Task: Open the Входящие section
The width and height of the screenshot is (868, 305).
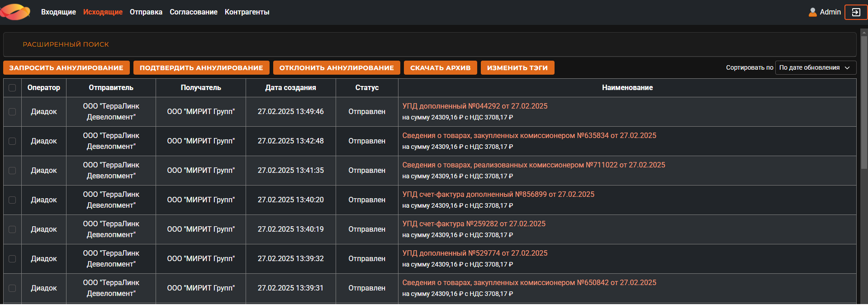Action: pyautogui.click(x=58, y=12)
